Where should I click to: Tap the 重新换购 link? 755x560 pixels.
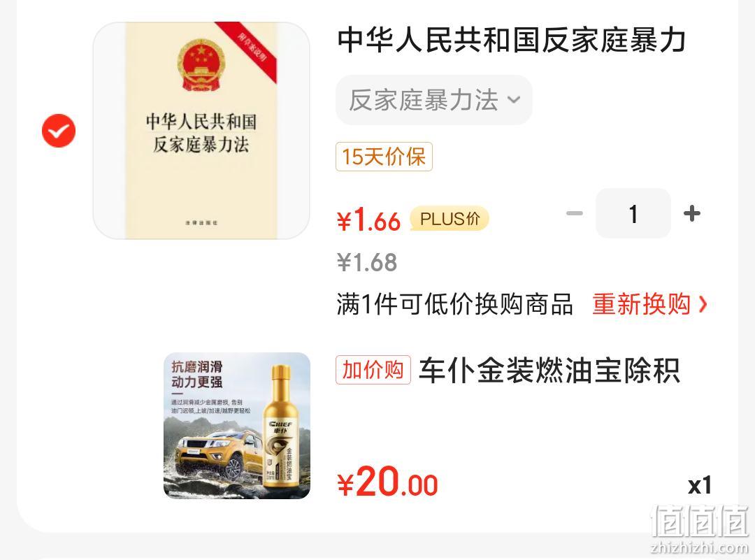click(x=641, y=304)
